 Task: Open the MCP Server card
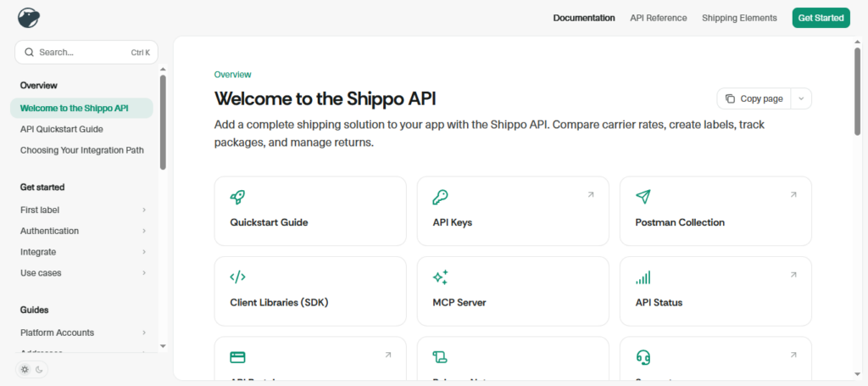click(x=513, y=291)
